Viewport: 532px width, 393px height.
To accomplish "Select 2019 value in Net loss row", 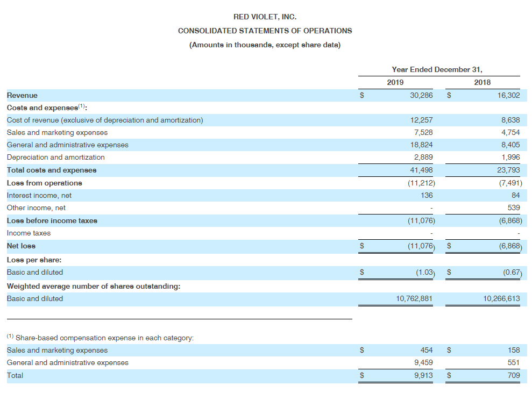I will [421, 246].
